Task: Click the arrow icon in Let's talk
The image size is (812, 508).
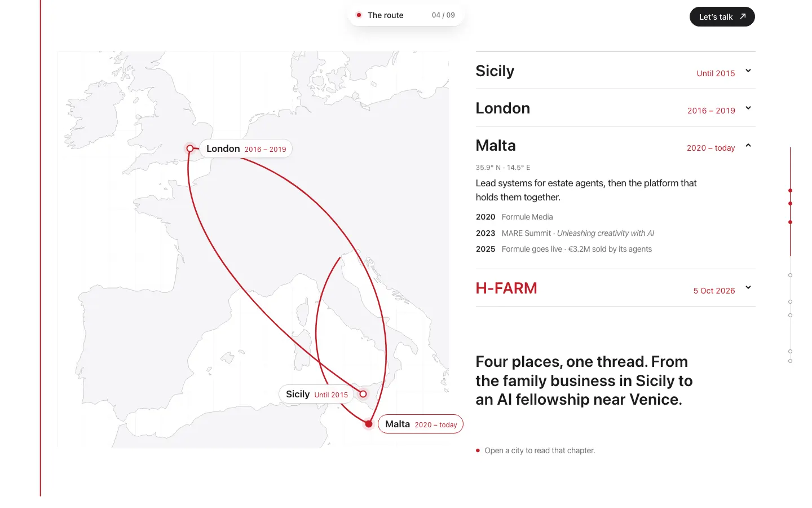Action: point(743,16)
